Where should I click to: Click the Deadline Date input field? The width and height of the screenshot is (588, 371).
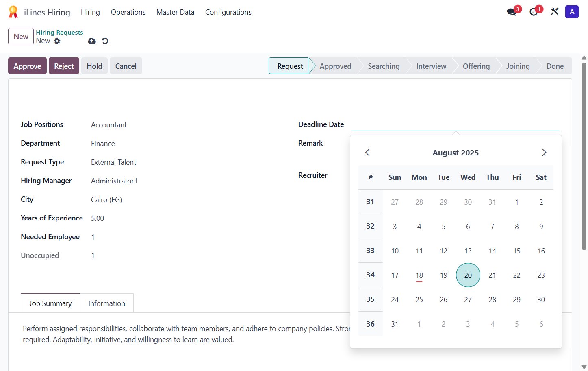point(456,124)
